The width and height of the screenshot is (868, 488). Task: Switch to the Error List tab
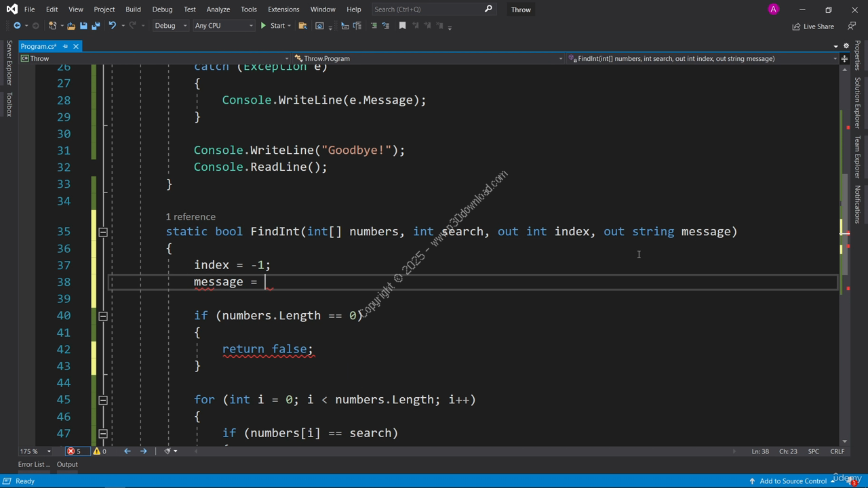click(x=34, y=464)
